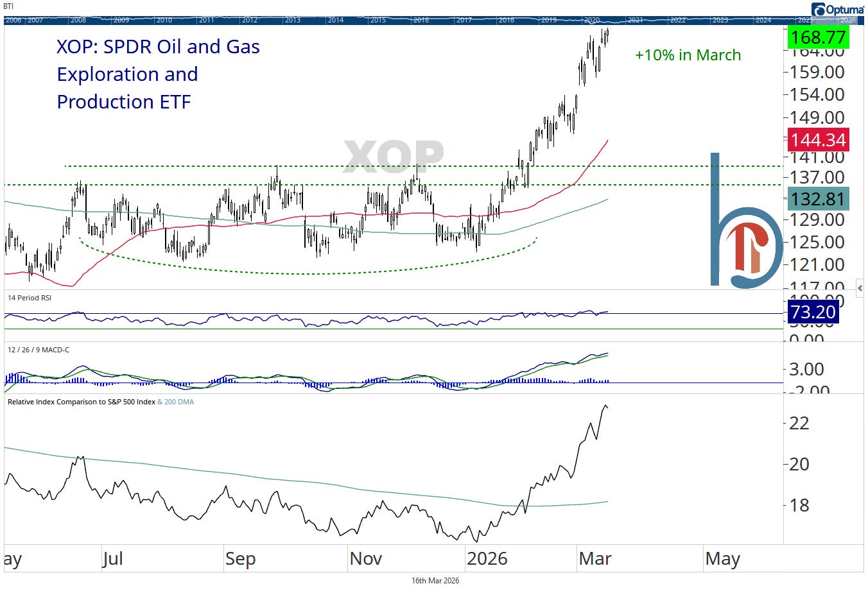Click the green 168.77 last price tag
This screenshot has height=593, width=868.
point(818,37)
